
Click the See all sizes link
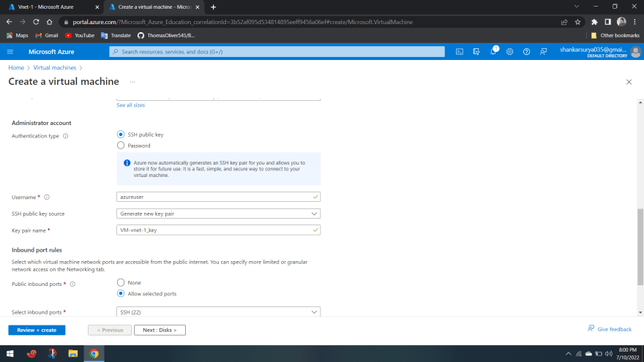click(130, 105)
